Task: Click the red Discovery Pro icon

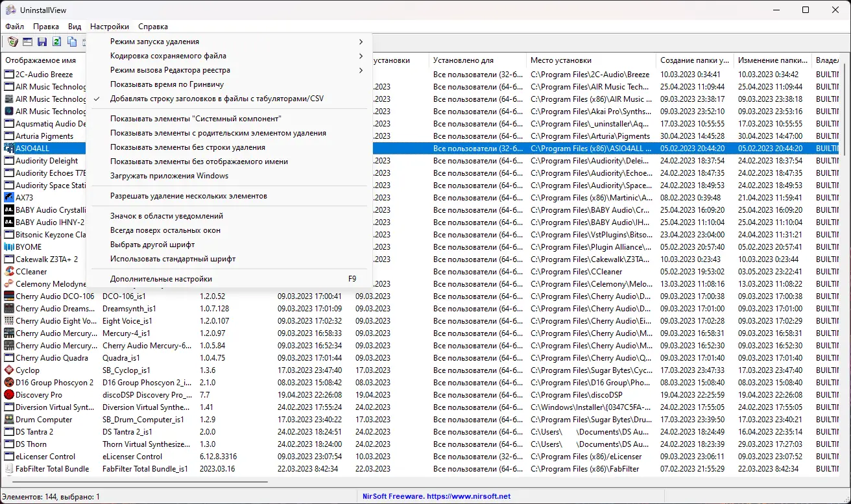Action: coord(9,395)
